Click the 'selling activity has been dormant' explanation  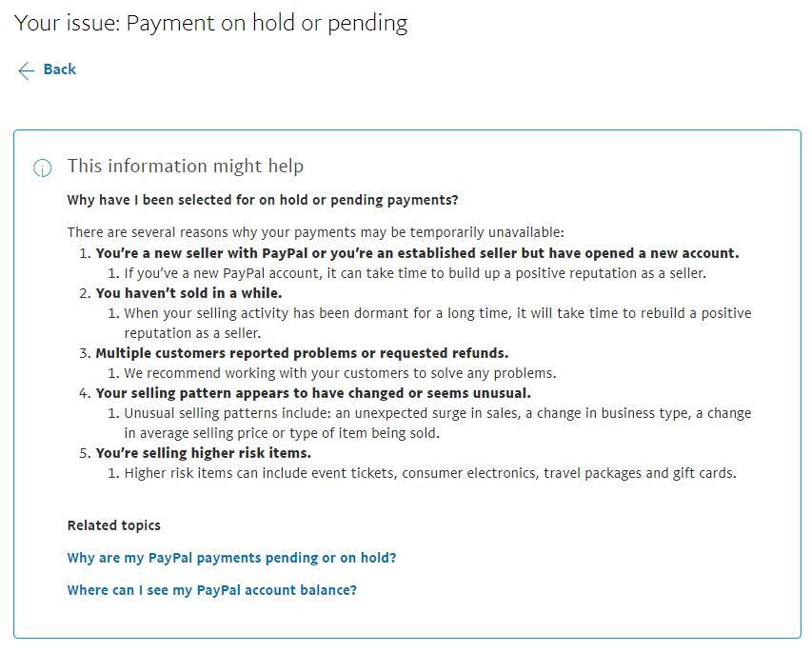click(x=437, y=313)
